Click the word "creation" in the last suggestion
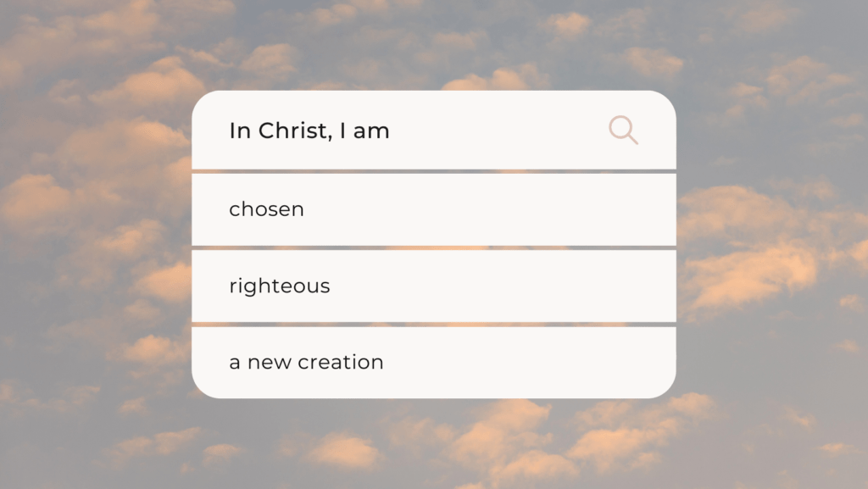Screen dimensions: 868x489 341,363
